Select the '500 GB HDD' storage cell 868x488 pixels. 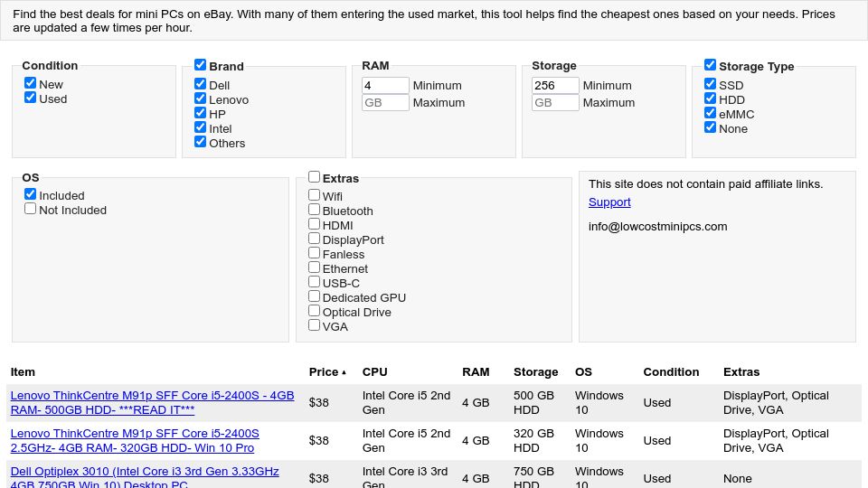pyautogui.click(x=533, y=403)
